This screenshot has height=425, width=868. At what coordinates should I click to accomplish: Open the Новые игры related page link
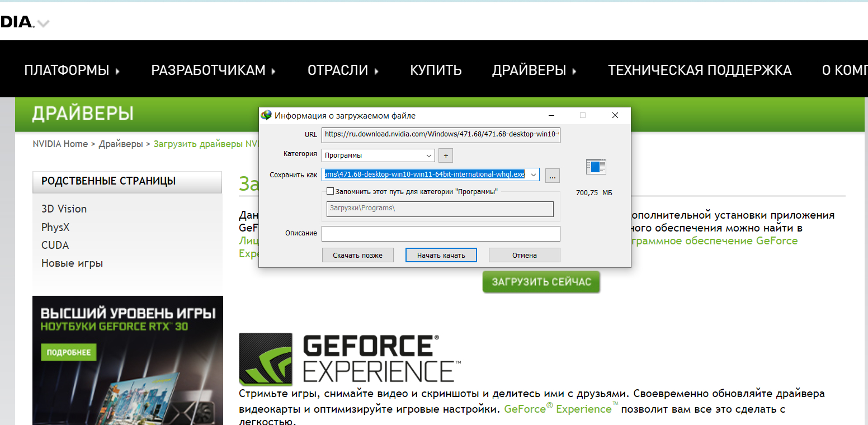pyautogui.click(x=72, y=263)
